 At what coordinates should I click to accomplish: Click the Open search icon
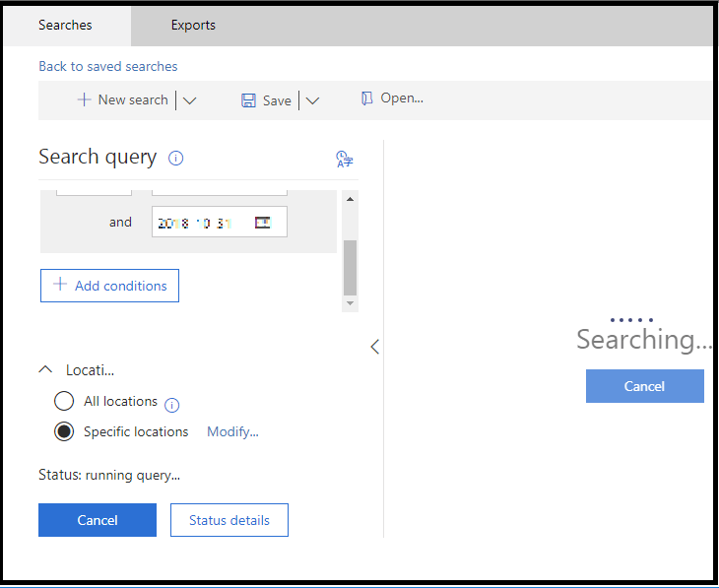pos(367,98)
